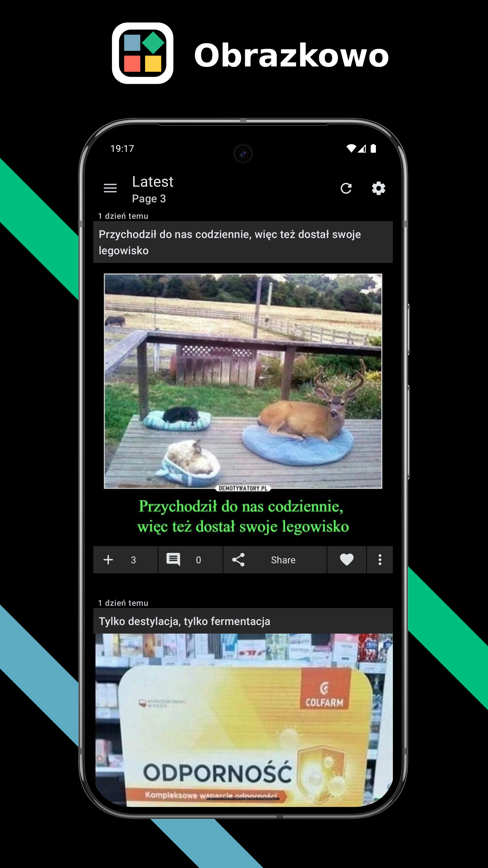Open the deer on cushion meme image
This screenshot has width=488, height=868.
[x=243, y=404]
